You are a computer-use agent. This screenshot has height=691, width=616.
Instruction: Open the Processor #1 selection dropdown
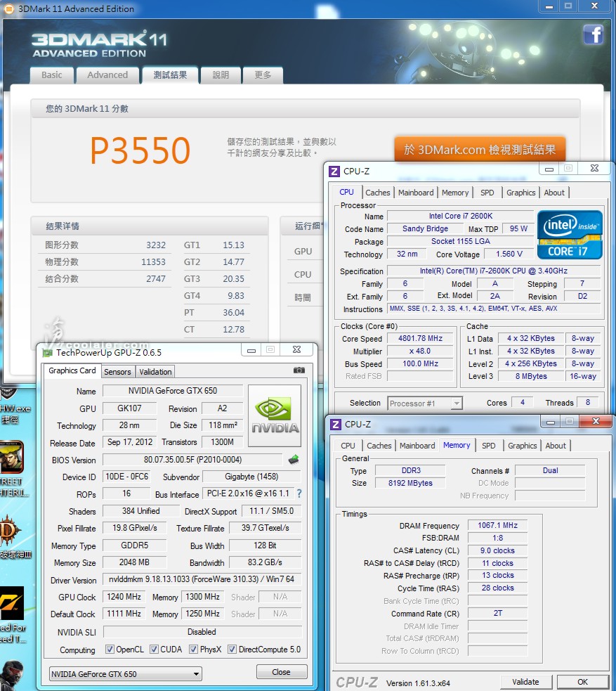(x=425, y=403)
